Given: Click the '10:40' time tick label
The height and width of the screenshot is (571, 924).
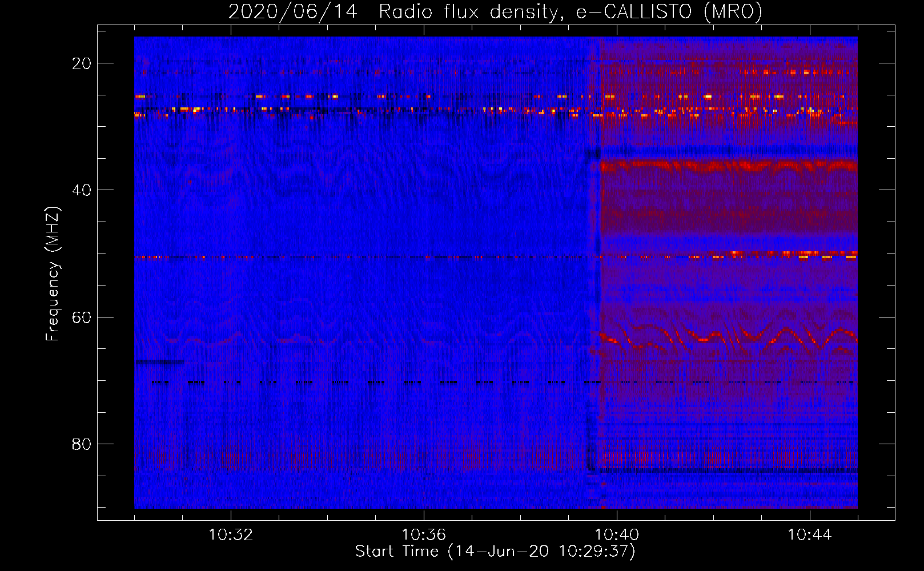Looking at the screenshot, I should coord(617,535).
